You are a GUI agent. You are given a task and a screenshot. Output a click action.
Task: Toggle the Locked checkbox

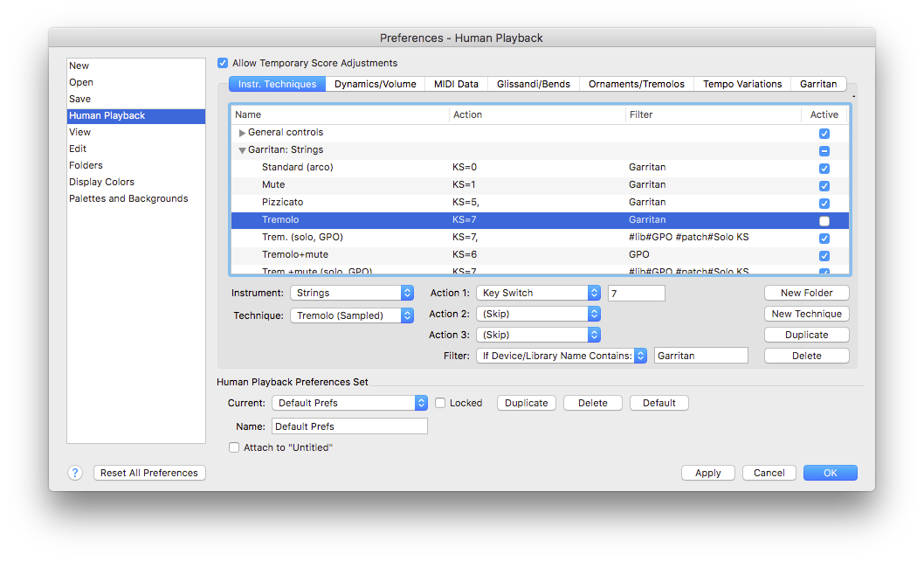(439, 403)
